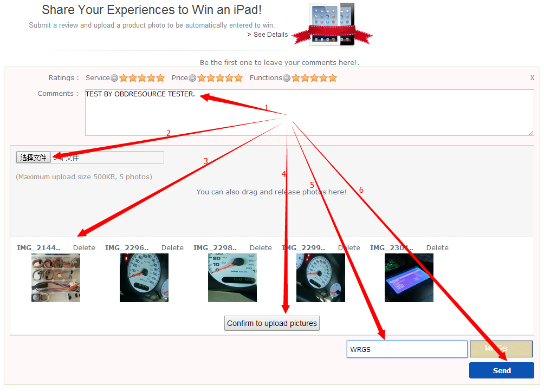Send the review with the Send button

(502, 370)
